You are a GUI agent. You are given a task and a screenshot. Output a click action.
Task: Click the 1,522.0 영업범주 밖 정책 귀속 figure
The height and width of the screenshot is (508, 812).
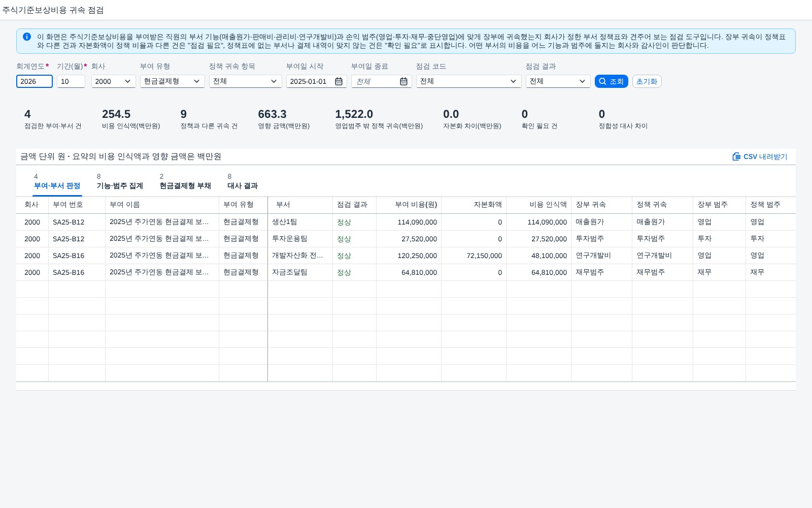354,114
